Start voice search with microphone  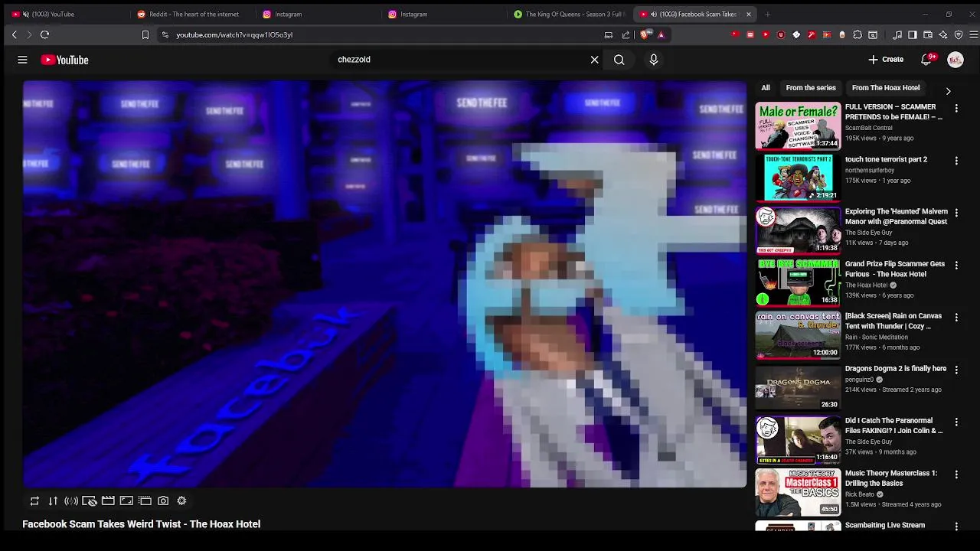[x=653, y=60]
